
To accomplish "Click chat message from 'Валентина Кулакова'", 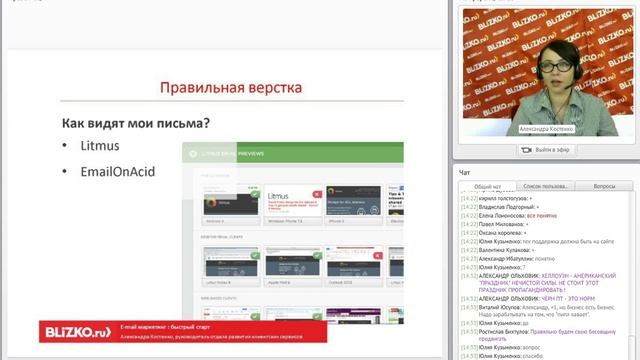I will [498, 250].
